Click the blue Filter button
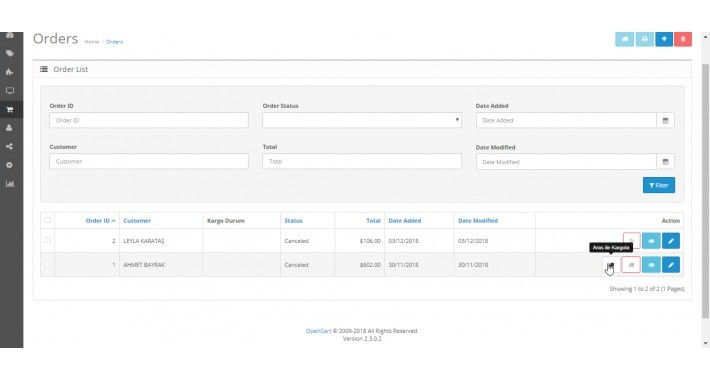The image size is (710, 380). pyautogui.click(x=659, y=185)
